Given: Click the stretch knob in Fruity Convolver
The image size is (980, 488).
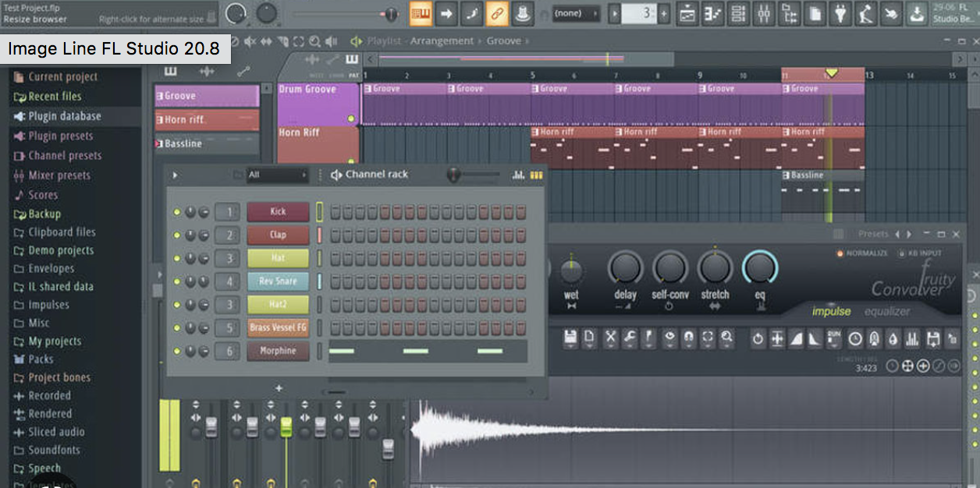Looking at the screenshot, I should (715, 268).
